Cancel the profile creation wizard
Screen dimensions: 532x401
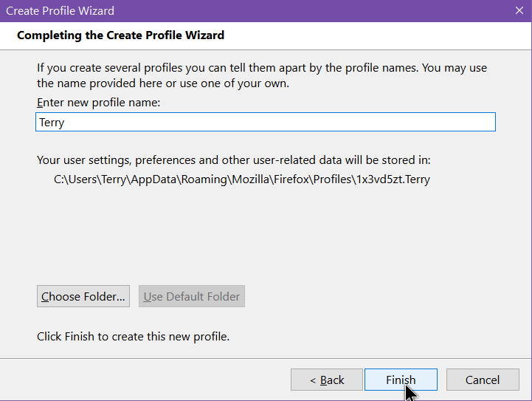click(x=483, y=380)
